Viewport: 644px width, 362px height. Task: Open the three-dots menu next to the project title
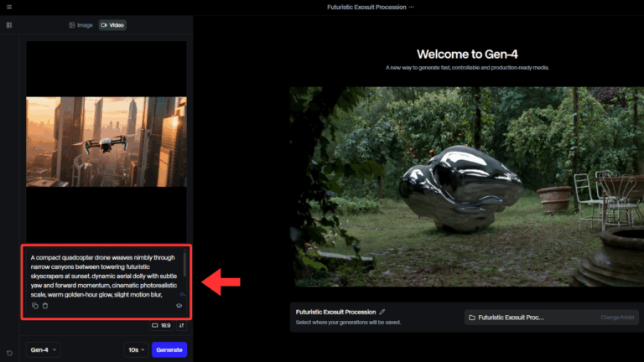[412, 7]
